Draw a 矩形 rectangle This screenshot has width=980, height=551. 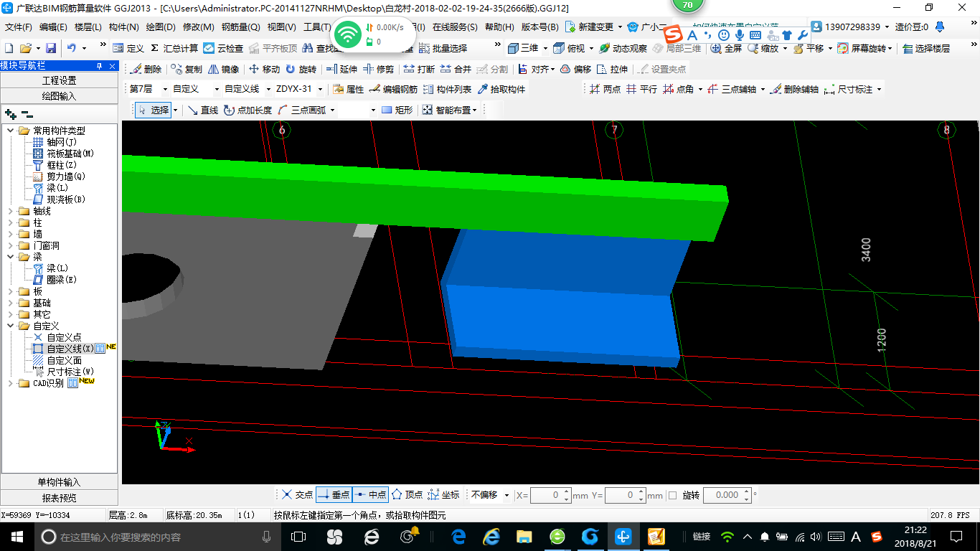tap(397, 110)
